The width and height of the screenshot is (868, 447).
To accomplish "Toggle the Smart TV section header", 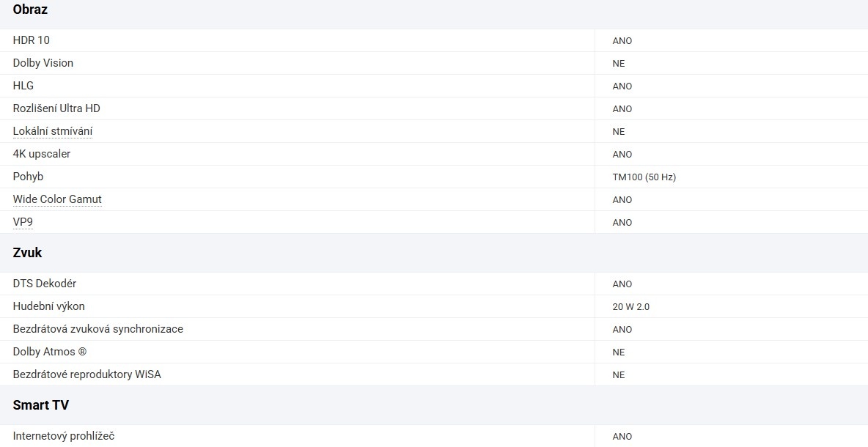I will (41, 405).
